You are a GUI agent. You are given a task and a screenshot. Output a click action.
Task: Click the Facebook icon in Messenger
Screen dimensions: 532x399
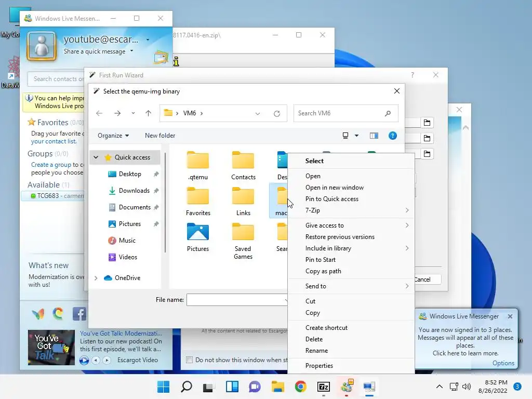[79, 314]
